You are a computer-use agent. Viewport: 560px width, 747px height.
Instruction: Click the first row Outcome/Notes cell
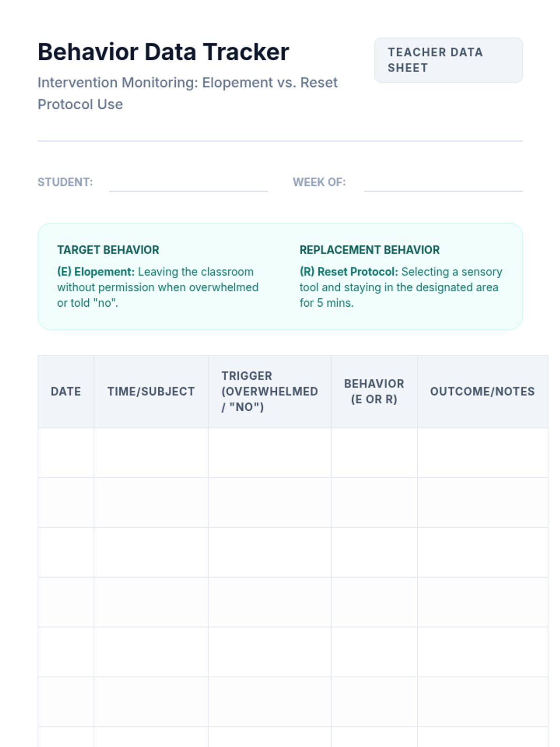click(x=482, y=452)
